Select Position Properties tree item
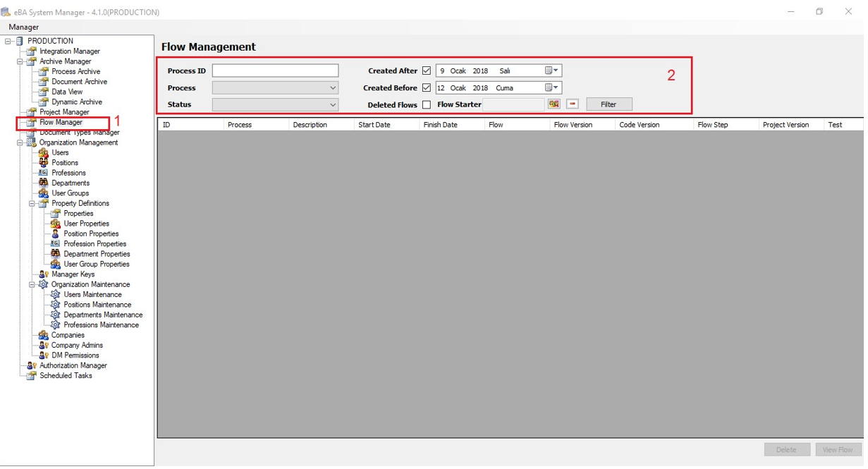868x469 pixels. pyautogui.click(x=91, y=233)
